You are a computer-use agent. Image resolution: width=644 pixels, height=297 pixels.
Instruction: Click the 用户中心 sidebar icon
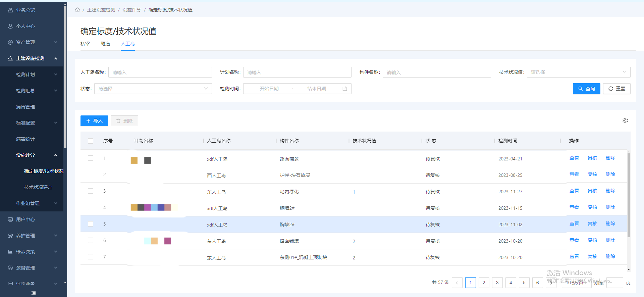[x=10, y=219]
